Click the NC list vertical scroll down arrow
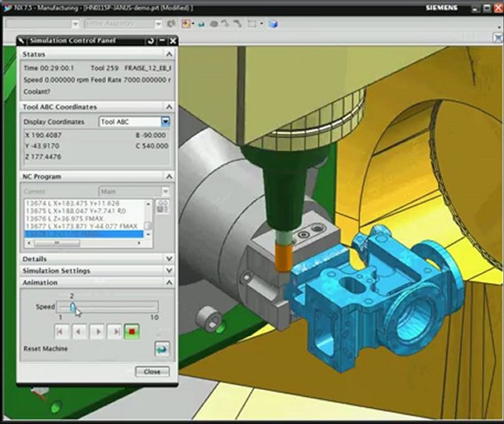 (148, 234)
